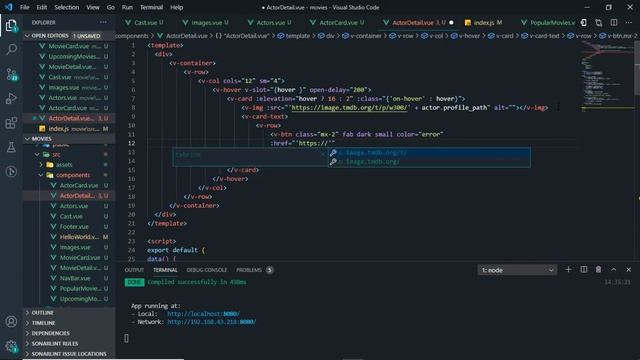Create a new terminal with plus icon
Viewport: 640px width, 360px height.
(568, 269)
